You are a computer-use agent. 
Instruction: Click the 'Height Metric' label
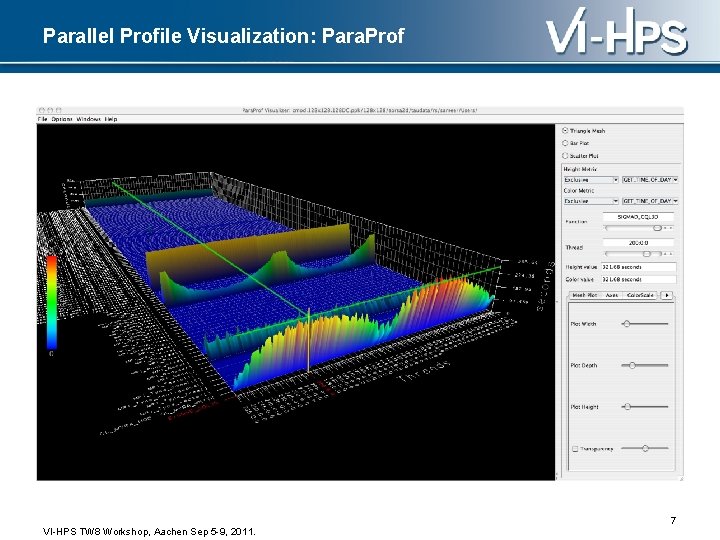click(580, 169)
